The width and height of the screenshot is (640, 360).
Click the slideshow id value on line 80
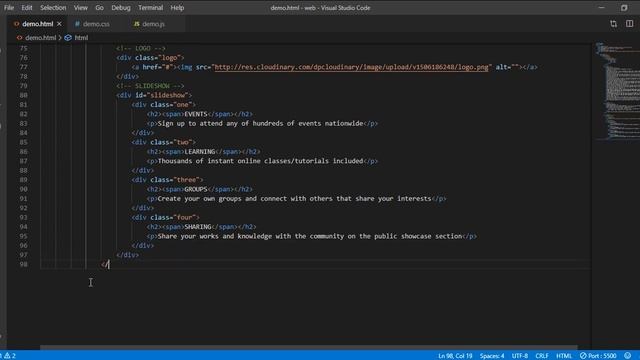click(x=169, y=95)
